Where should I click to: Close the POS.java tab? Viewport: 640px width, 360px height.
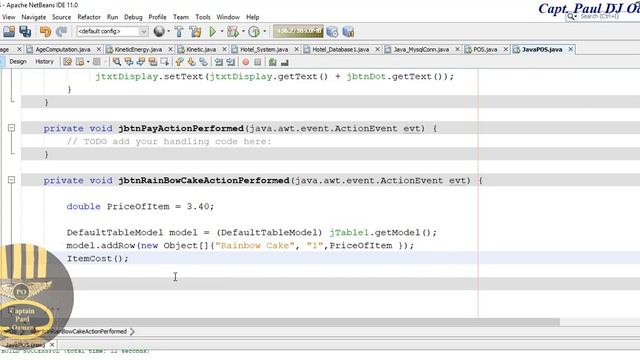pos(506,49)
